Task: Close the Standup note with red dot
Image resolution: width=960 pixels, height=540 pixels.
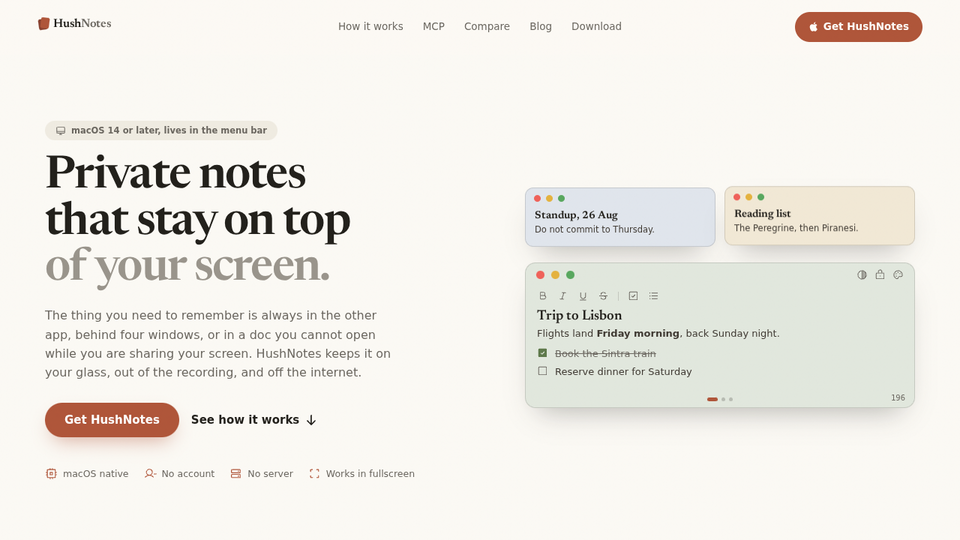Action: (x=538, y=198)
